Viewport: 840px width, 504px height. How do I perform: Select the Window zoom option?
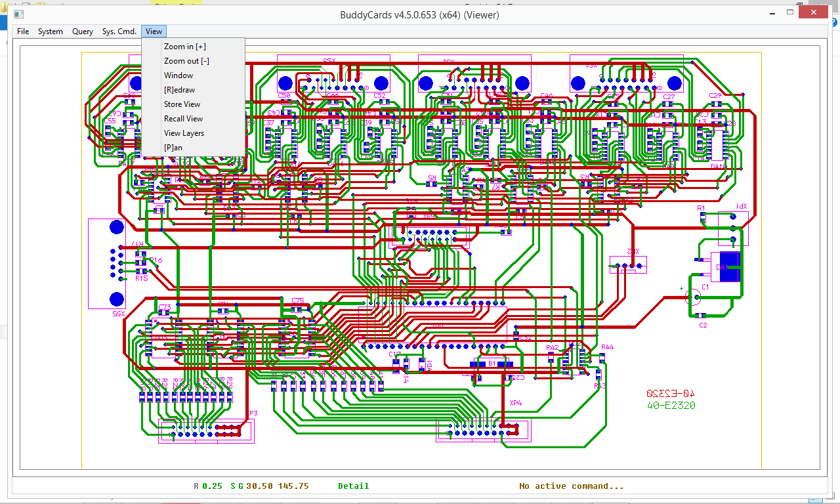click(178, 75)
